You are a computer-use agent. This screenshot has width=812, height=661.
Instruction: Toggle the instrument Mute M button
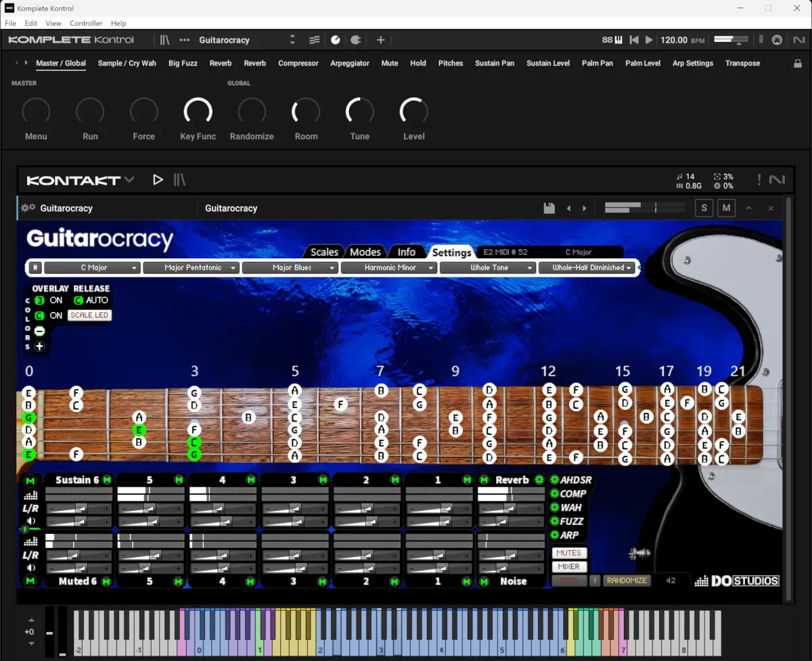[726, 208]
